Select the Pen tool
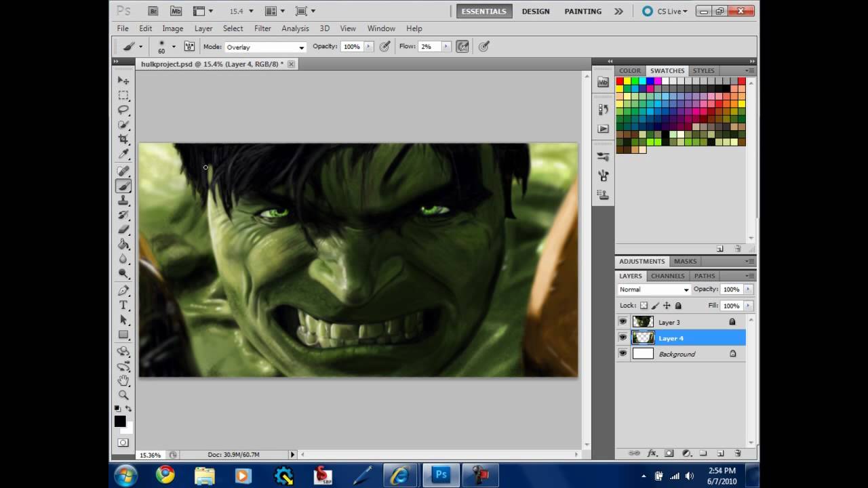This screenshot has height=488, width=868. (123, 291)
